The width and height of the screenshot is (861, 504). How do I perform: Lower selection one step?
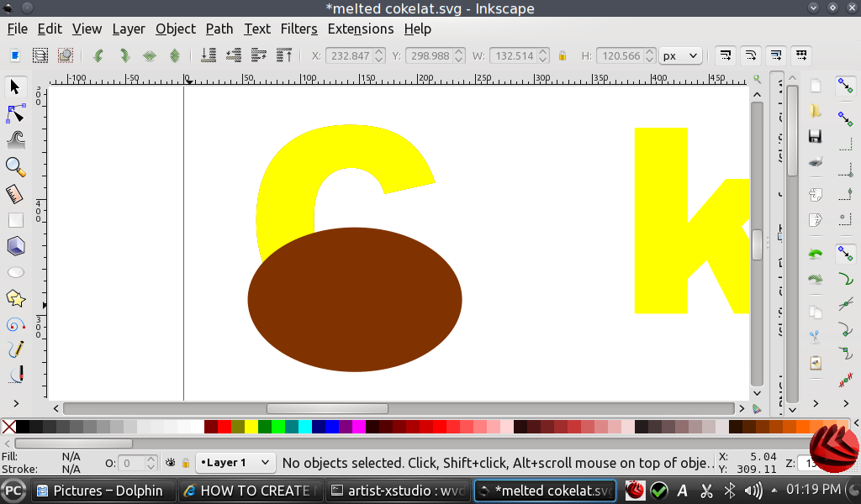234,55
